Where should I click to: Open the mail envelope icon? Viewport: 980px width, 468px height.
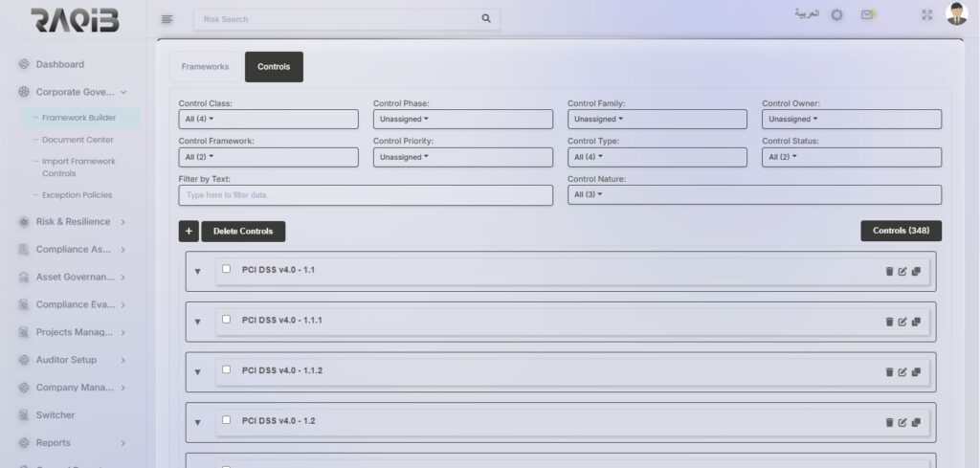coord(867,15)
